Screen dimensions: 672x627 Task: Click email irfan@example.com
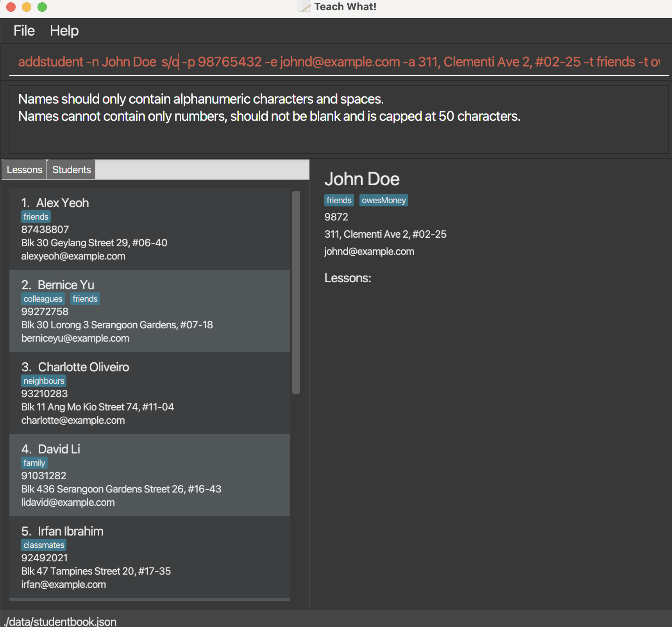coord(64,584)
